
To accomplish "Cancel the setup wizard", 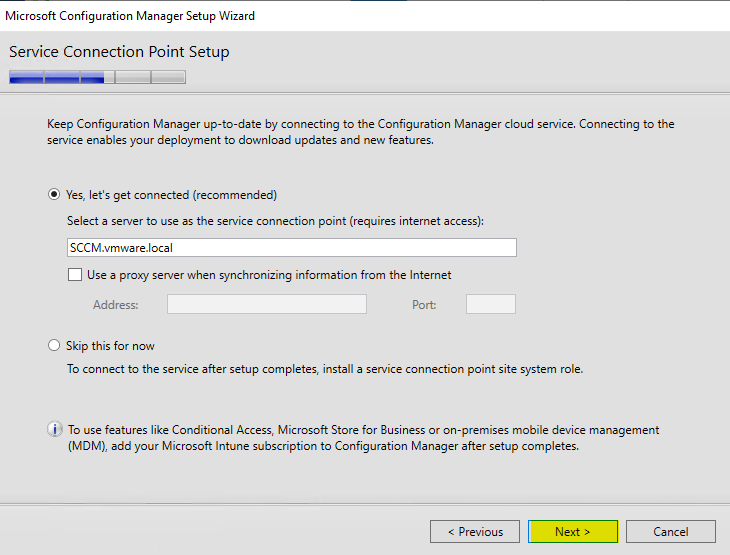I will [671, 531].
